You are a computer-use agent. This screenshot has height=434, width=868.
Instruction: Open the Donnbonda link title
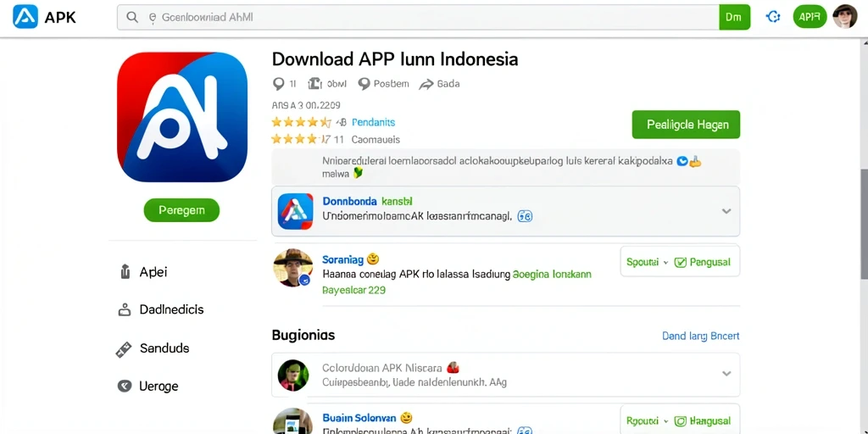tap(349, 202)
